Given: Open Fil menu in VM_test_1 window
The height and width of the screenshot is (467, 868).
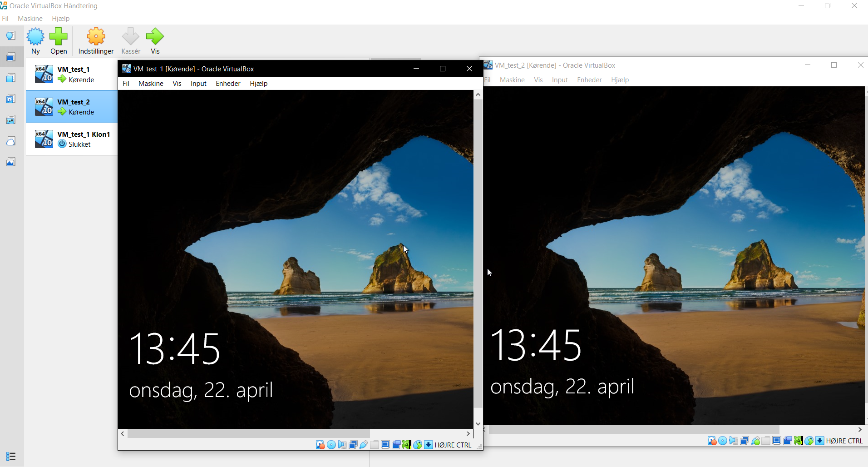Looking at the screenshot, I should pos(126,84).
